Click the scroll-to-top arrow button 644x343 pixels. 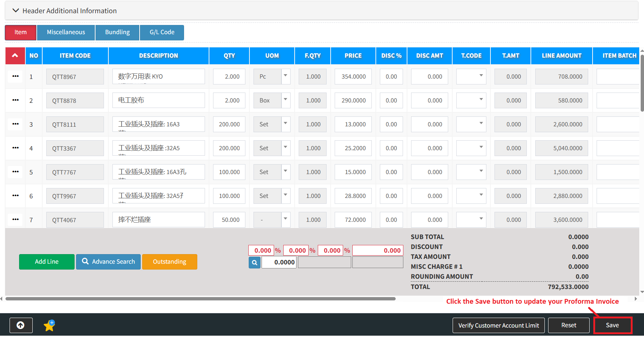coord(21,325)
